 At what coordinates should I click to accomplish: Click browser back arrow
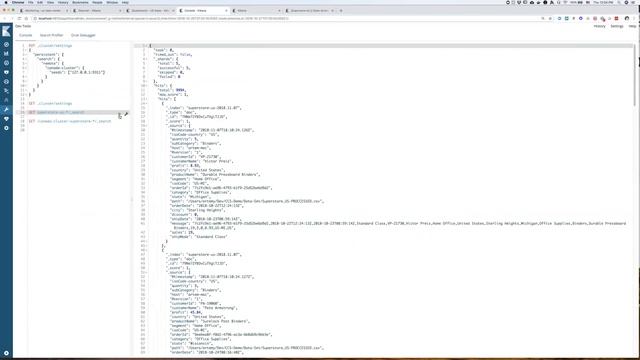coord(4,18)
